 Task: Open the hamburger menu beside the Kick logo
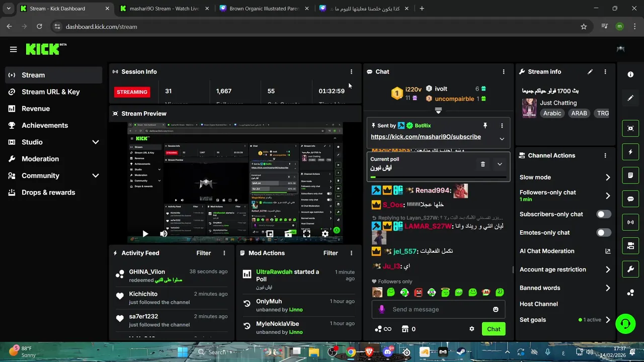(13, 49)
